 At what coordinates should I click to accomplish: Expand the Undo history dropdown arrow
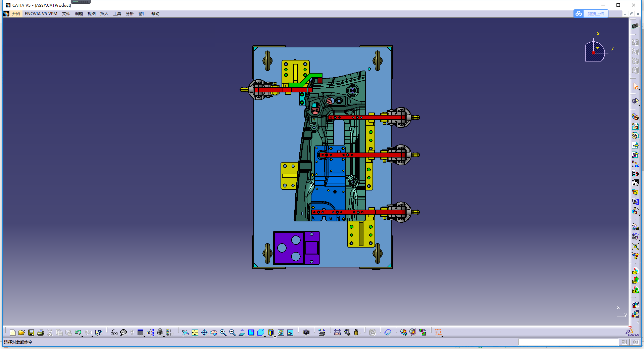pyautogui.click(x=83, y=336)
